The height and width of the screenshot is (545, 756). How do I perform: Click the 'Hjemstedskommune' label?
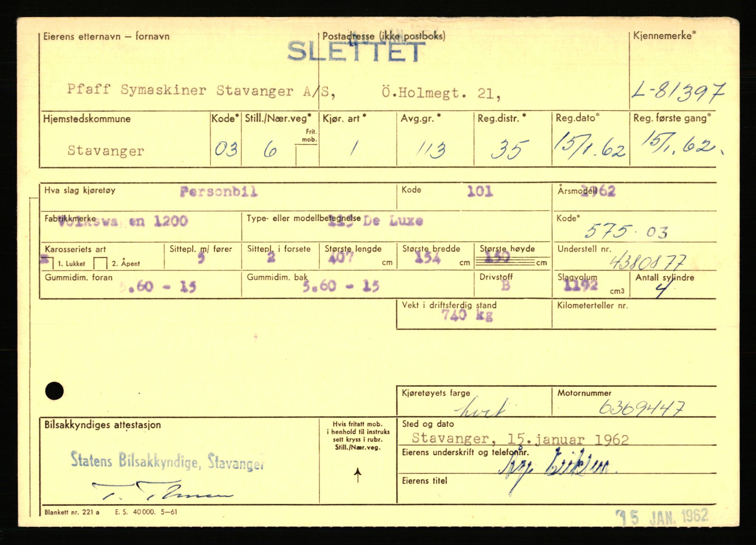[87, 119]
